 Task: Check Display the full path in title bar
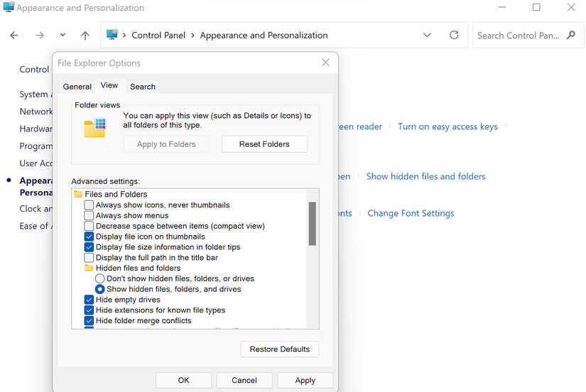[x=89, y=258]
